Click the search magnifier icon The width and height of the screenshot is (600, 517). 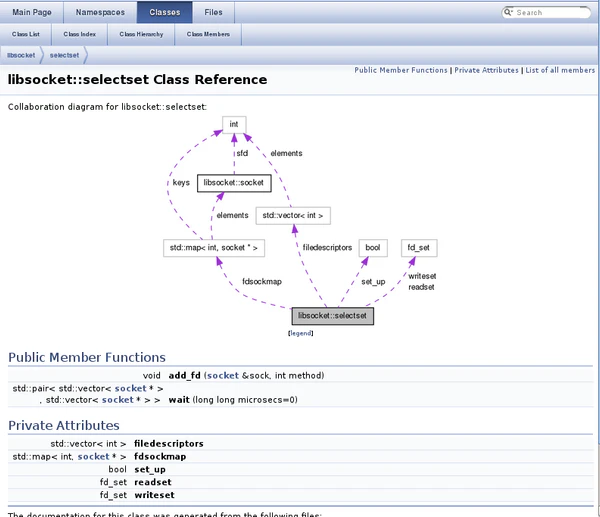click(x=510, y=13)
